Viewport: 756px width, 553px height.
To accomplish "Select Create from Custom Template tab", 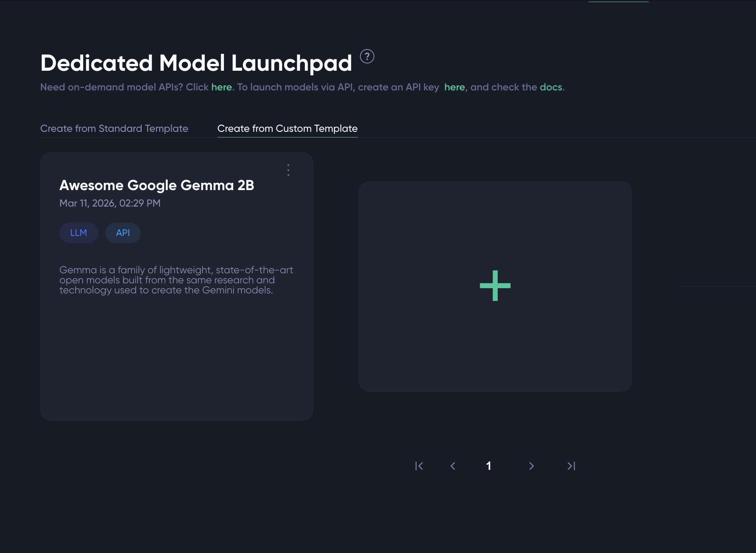I will pos(288,128).
